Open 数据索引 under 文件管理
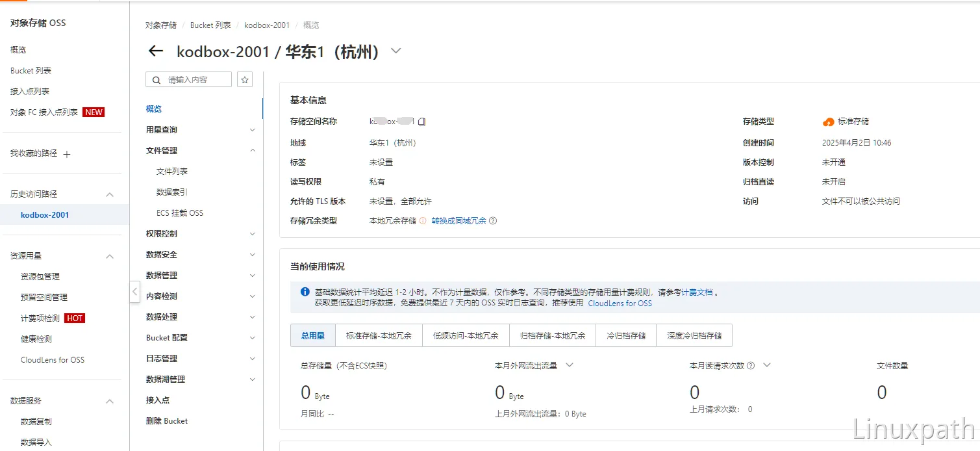The width and height of the screenshot is (980, 451). [172, 192]
